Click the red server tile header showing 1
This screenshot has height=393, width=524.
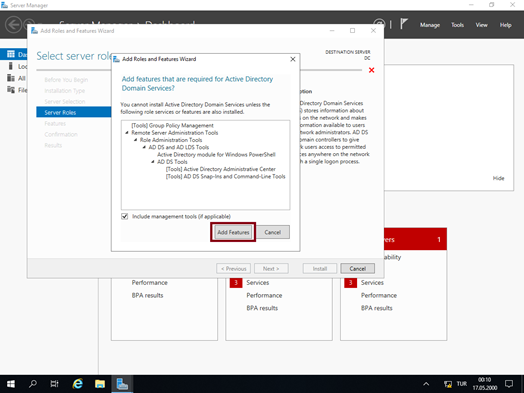point(415,239)
